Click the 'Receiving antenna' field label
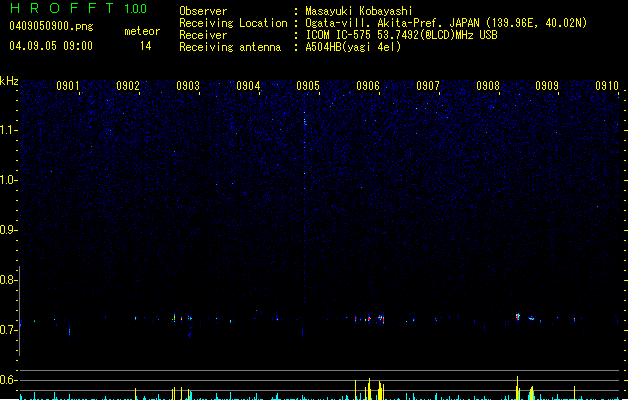 (230, 47)
